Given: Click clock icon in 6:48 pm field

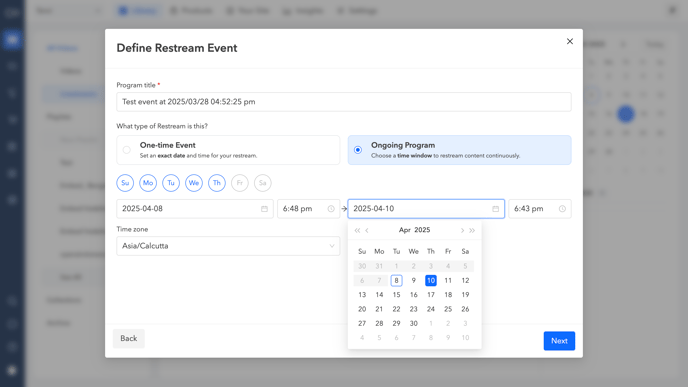Looking at the screenshot, I should click(331, 209).
